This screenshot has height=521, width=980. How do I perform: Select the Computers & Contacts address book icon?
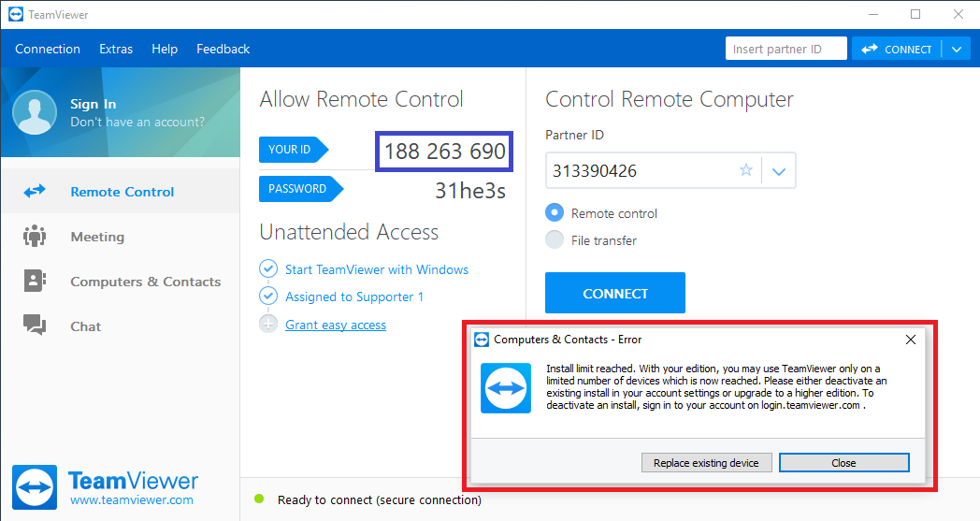tap(35, 281)
